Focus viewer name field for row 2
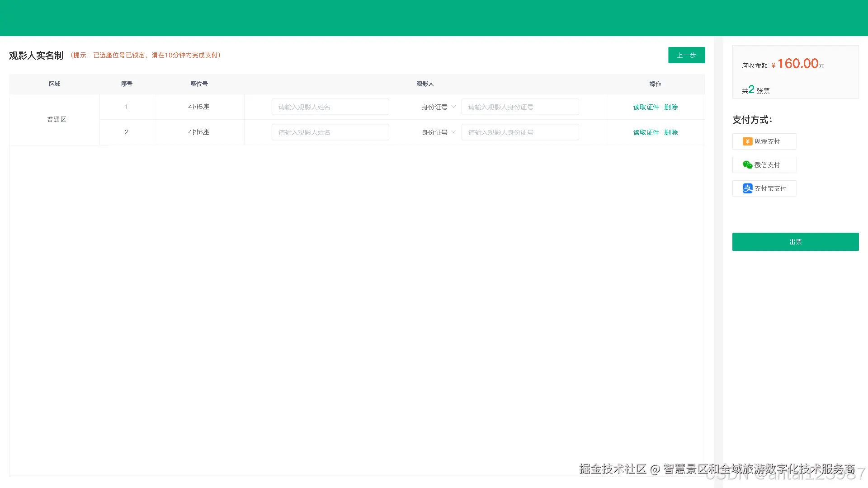 pyautogui.click(x=330, y=132)
